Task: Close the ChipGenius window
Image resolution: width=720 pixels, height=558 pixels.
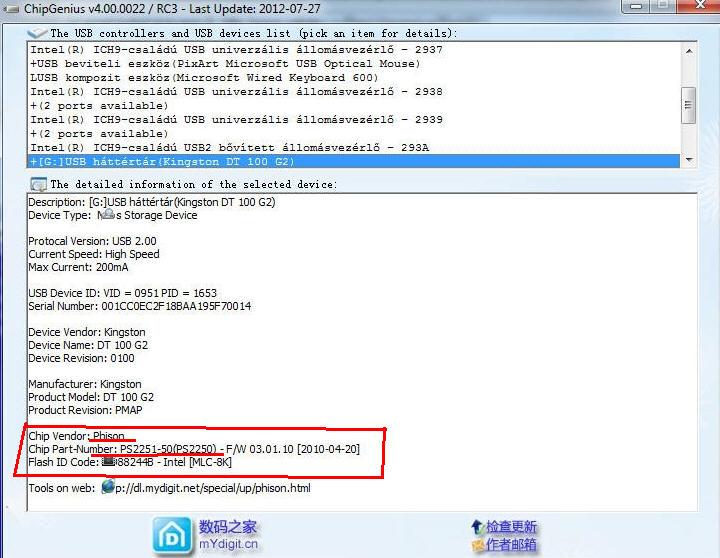Action: pyautogui.click(x=699, y=6)
